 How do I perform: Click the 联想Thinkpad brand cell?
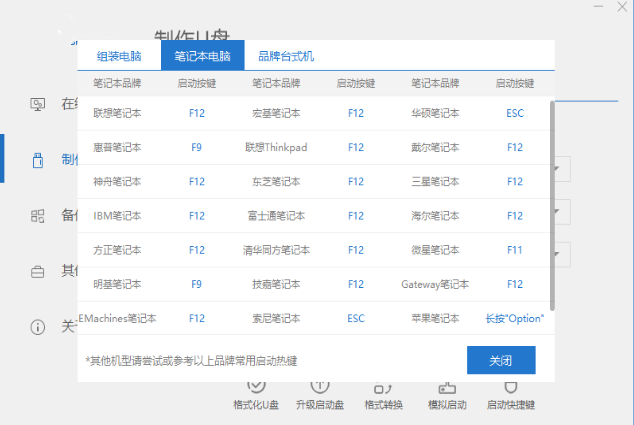point(276,147)
